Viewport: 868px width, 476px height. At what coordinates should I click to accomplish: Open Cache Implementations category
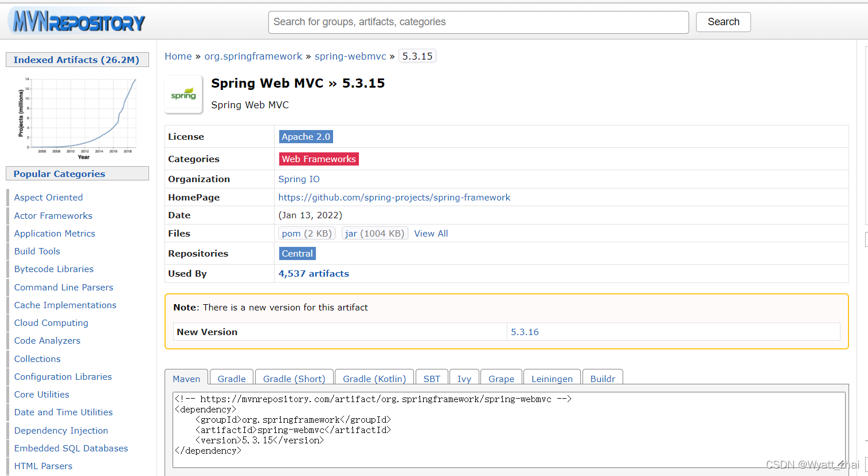click(x=65, y=305)
